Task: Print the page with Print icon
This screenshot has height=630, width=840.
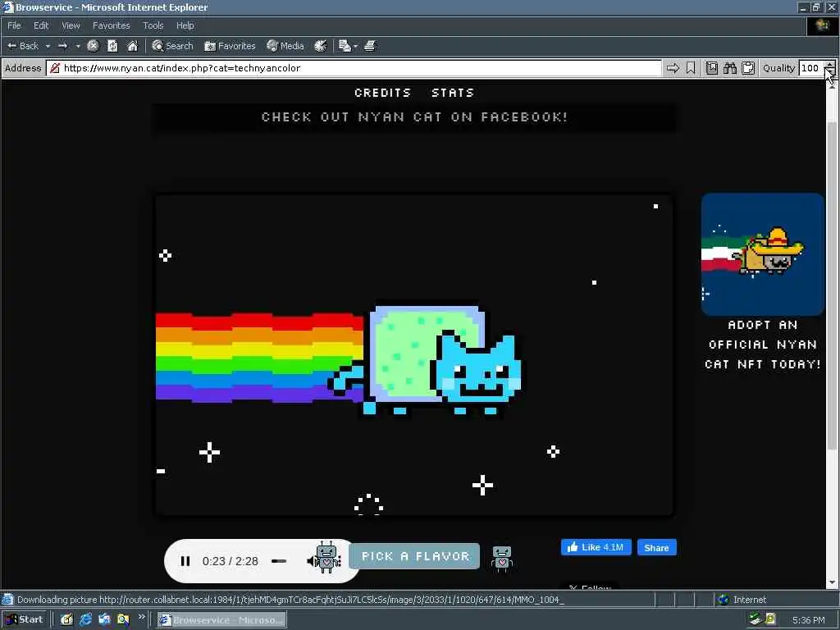Action: click(x=370, y=46)
